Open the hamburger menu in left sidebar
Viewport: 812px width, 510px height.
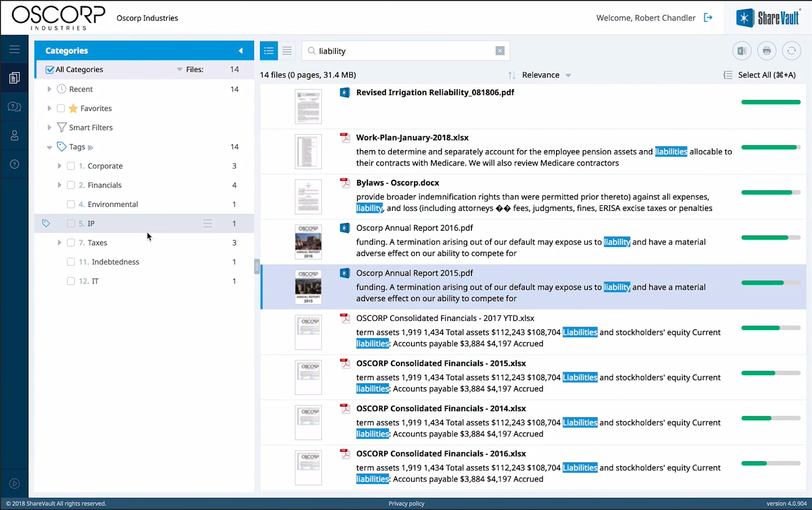[x=14, y=49]
